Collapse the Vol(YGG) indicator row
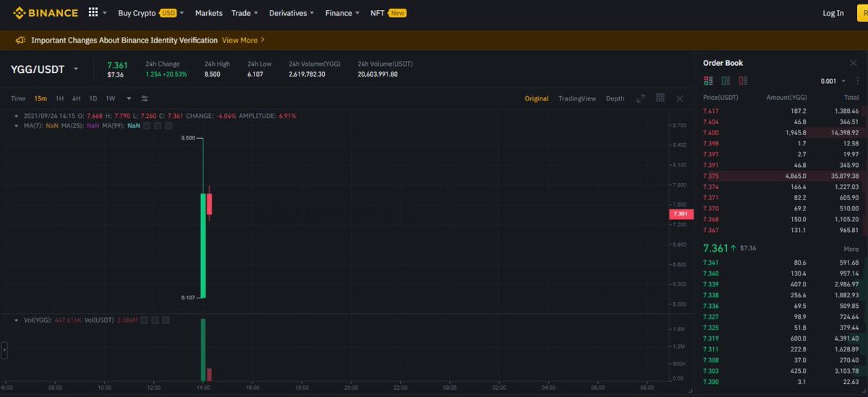The image size is (868, 397). (17, 320)
